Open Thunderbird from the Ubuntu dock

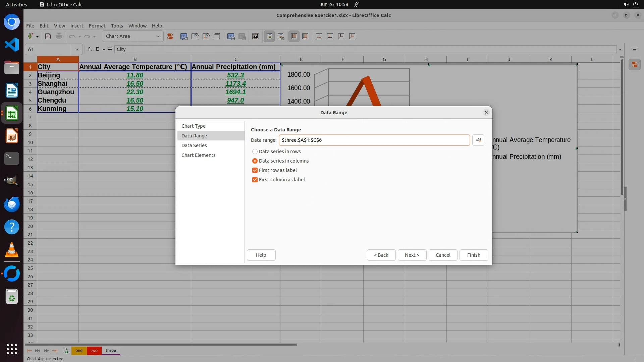pyautogui.click(x=12, y=204)
